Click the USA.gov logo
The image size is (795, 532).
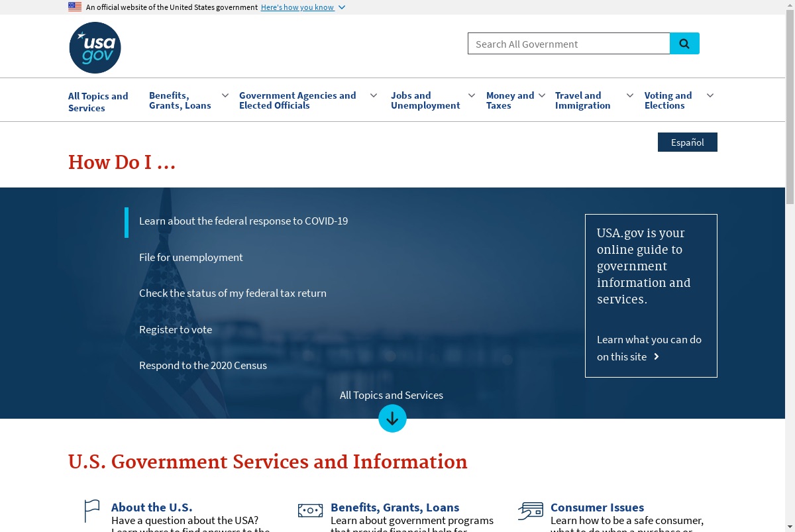(95, 48)
